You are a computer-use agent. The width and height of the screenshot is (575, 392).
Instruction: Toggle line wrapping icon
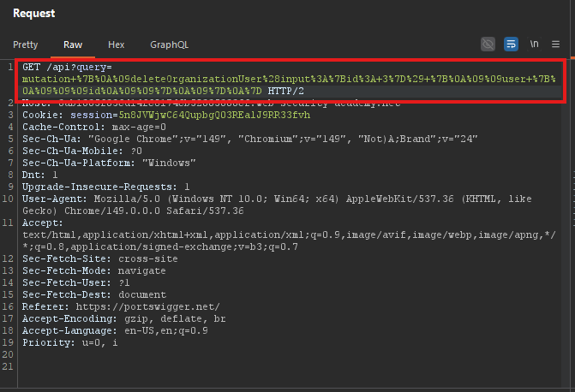(511, 45)
